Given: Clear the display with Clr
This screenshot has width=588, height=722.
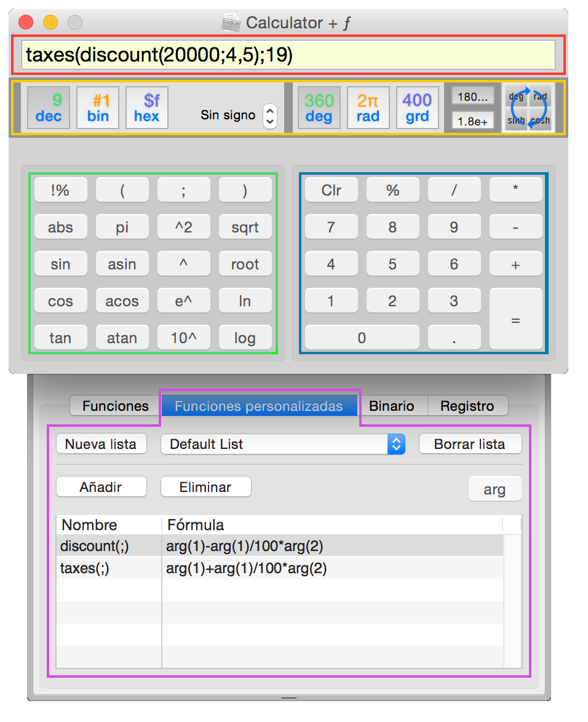Looking at the screenshot, I should pyautogui.click(x=331, y=190).
